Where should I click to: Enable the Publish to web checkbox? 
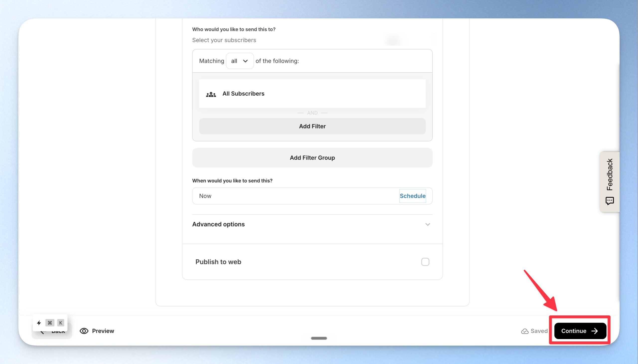click(425, 262)
